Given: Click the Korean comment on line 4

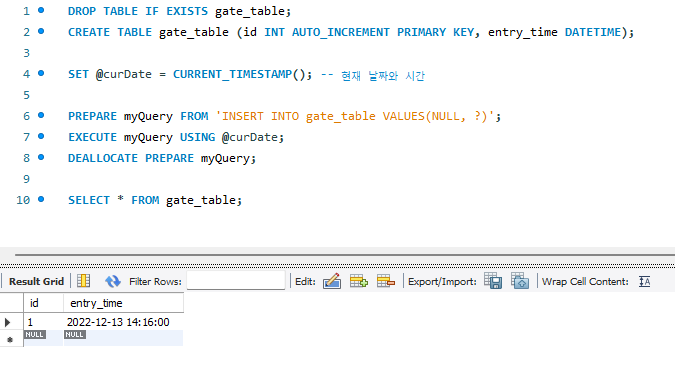Looking at the screenshot, I should [373, 75].
